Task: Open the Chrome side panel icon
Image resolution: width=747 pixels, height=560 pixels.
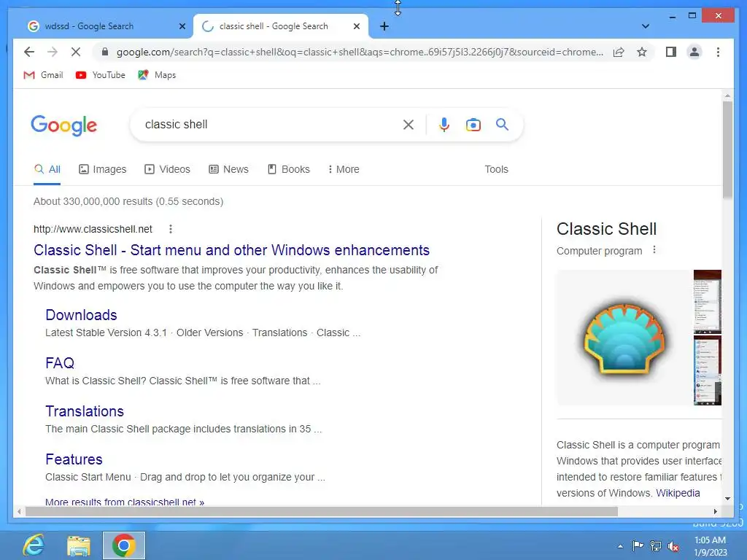Action: [x=671, y=52]
